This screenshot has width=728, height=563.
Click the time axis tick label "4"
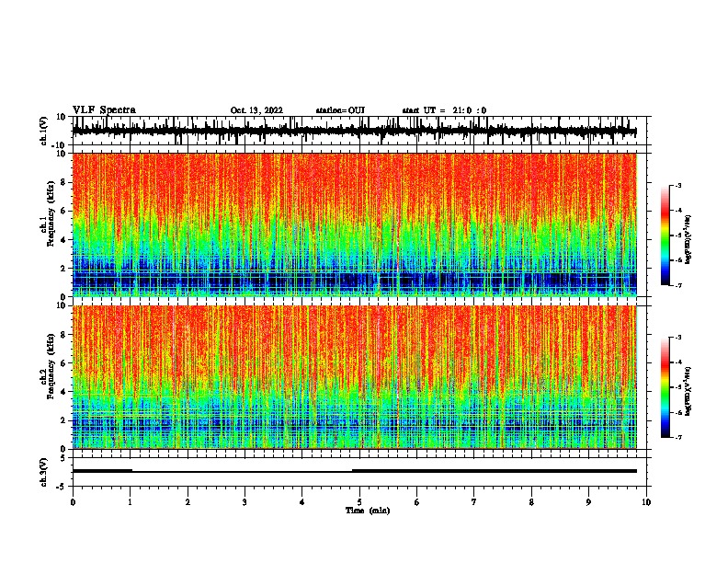pos(302,502)
